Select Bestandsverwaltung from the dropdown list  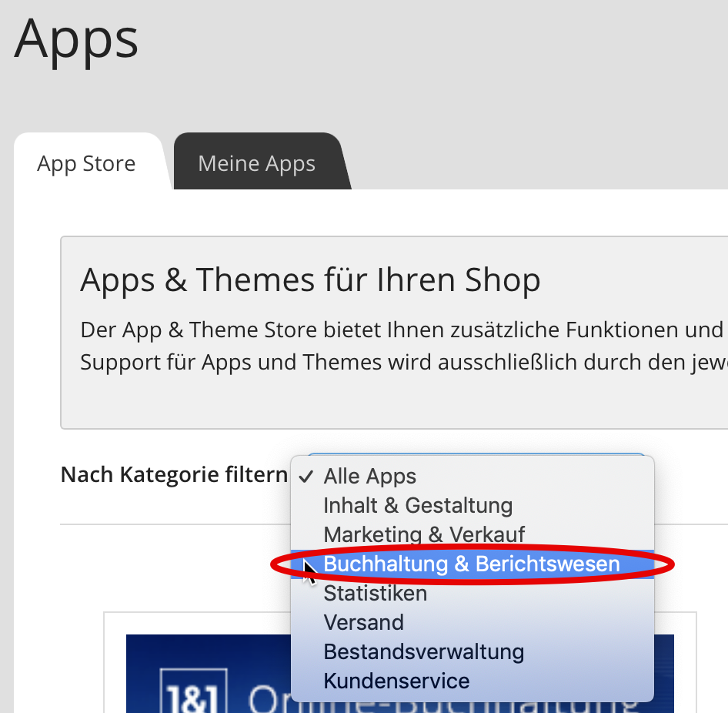473,651
